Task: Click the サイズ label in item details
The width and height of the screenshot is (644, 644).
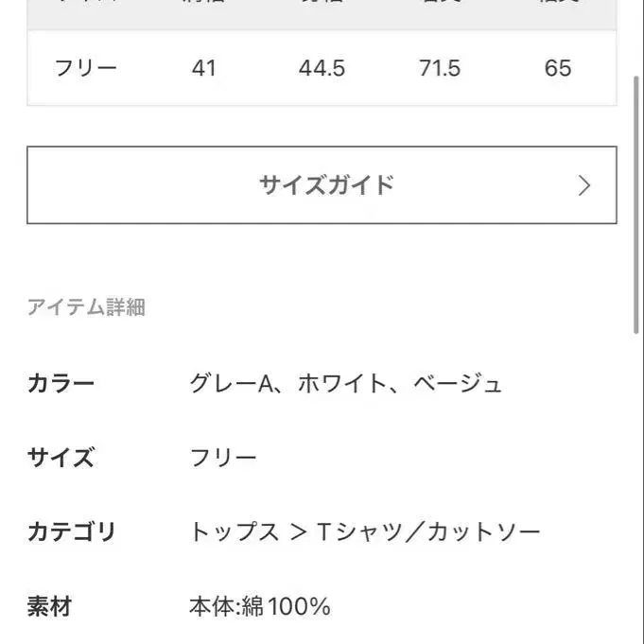Action: [61, 459]
